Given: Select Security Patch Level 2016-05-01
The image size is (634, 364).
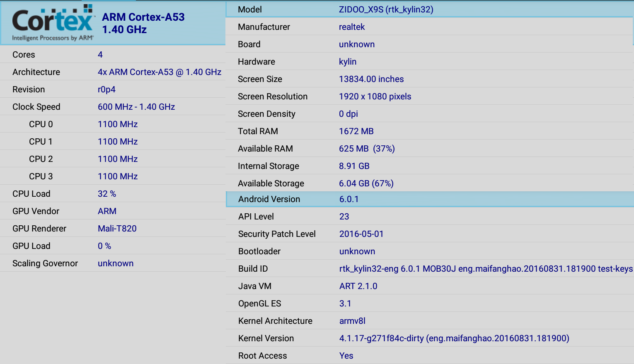Looking at the screenshot, I should 361,234.
